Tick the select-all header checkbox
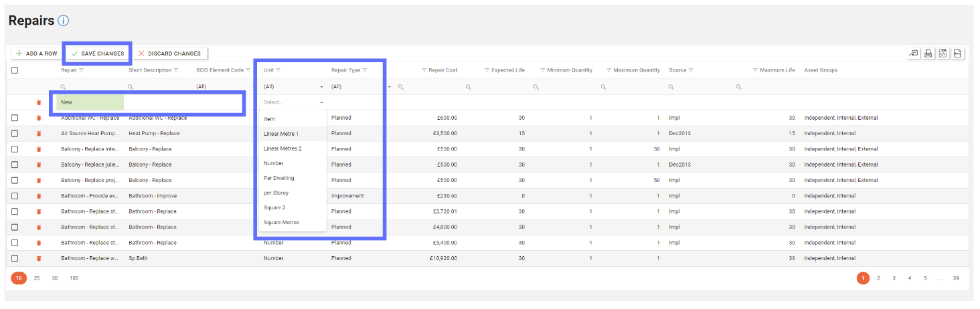The height and width of the screenshot is (309, 980). point(15,70)
